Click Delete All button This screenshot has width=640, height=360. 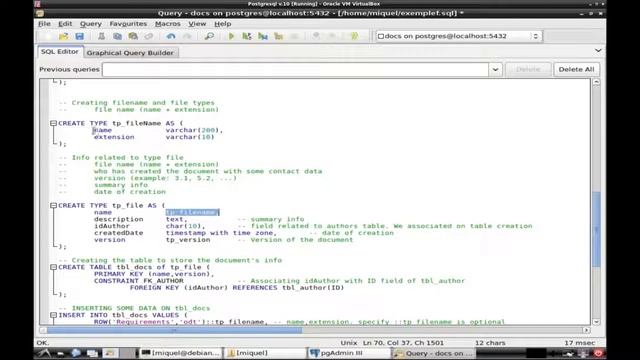tap(576, 69)
